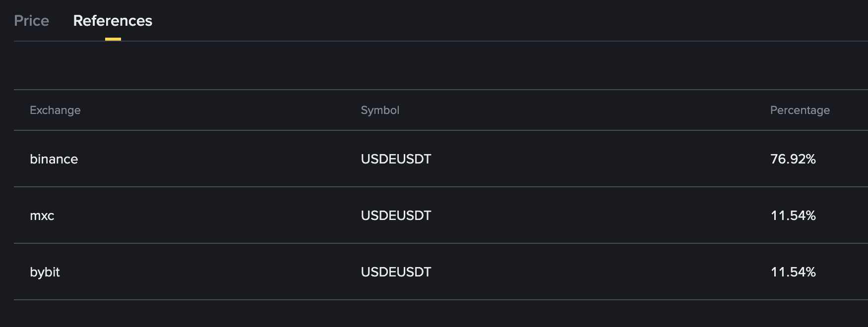Click the Symbol column header
868x327 pixels.
click(380, 110)
